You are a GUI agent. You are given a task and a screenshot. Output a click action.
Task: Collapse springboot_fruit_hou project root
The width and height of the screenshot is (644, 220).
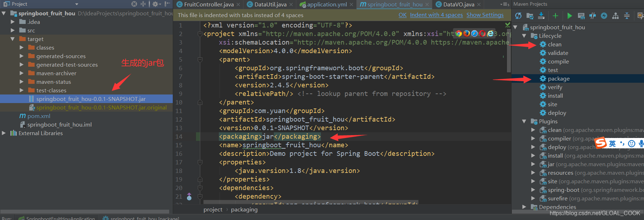click(x=4, y=13)
